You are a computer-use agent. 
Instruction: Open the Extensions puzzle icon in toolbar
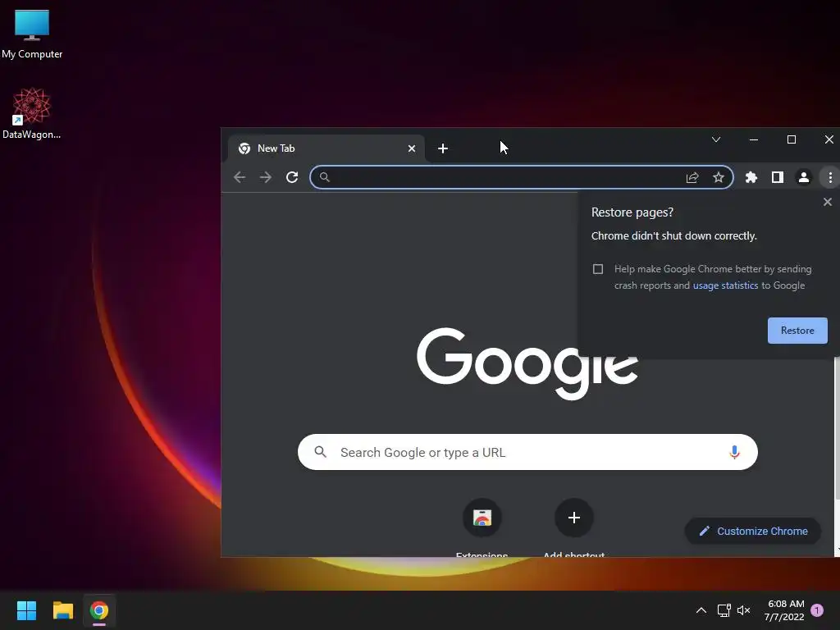[x=751, y=177]
